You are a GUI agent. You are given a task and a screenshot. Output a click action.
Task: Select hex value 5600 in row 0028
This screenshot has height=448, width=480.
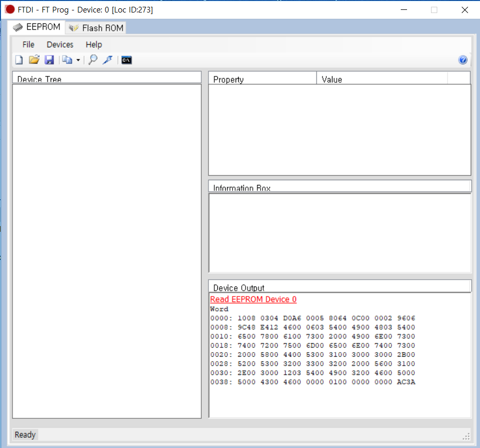(383, 364)
